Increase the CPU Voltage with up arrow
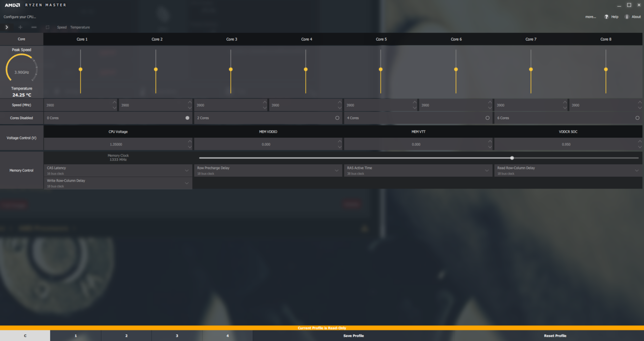The image size is (644, 341). pos(190,142)
